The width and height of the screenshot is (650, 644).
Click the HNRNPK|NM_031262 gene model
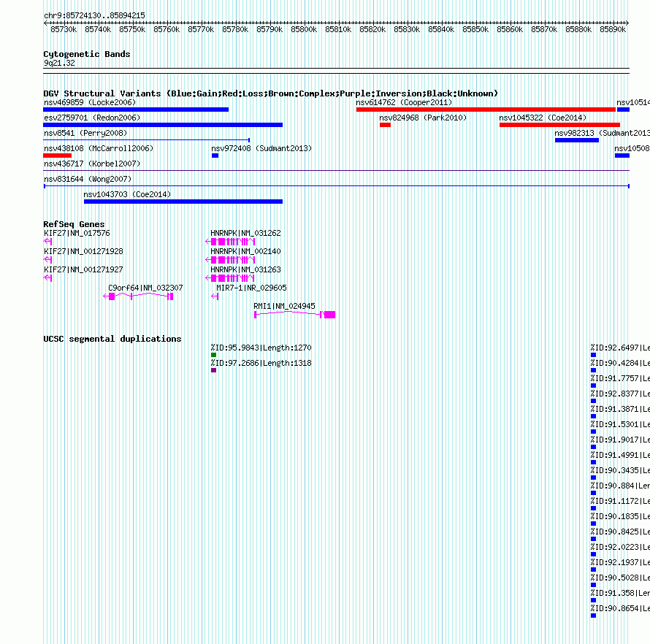pyautogui.click(x=230, y=242)
